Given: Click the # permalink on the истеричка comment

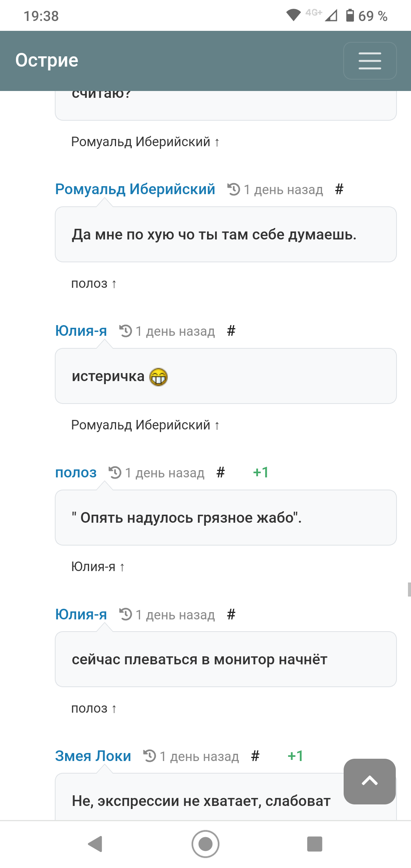Looking at the screenshot, I should (231, 331).
